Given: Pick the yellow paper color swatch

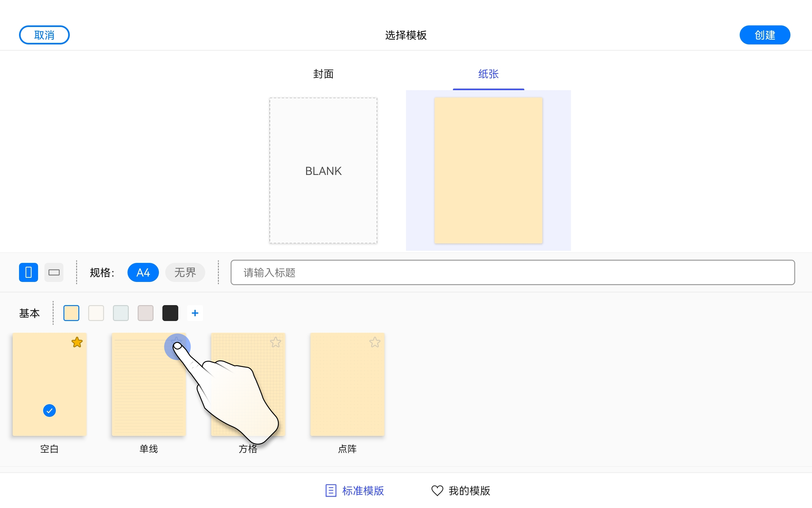Looking at the screenshot, I should point(71,313).
